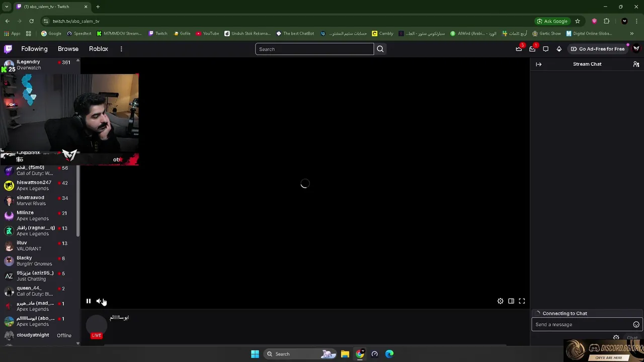Open Chrome extensions puzzle icon
Image resolution: width=644 pixels, height=362 pixels.
coord(606,21)
